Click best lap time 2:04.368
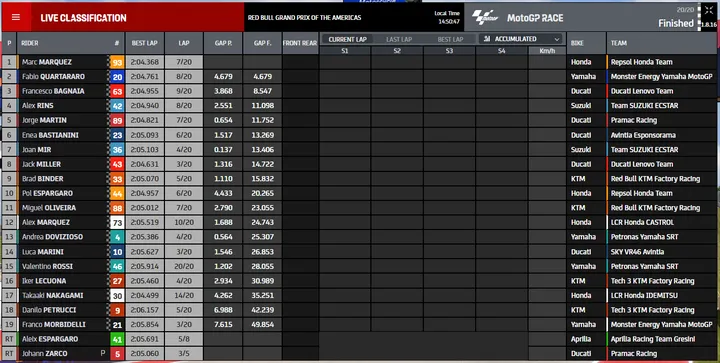The image size is (720, 363). 145,62
